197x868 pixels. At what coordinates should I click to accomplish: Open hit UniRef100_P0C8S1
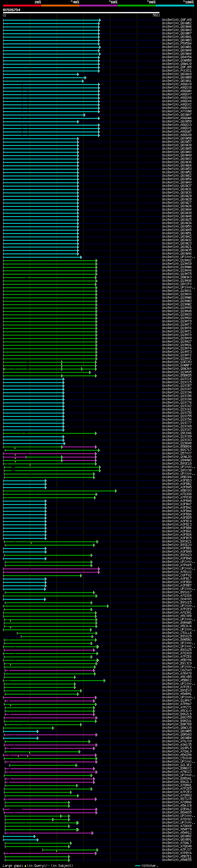tap(177, 71)
